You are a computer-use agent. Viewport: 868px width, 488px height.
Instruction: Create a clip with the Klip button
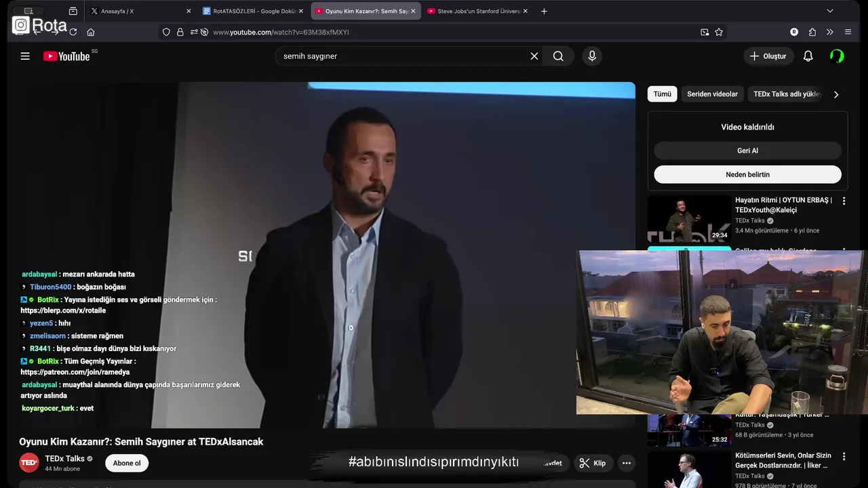point(592,464)
